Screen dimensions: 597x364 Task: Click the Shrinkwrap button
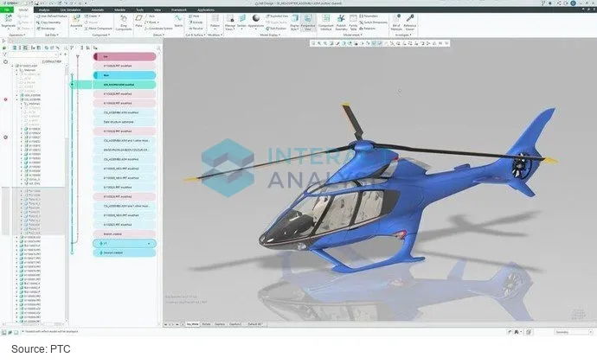click(x=46, y=29)
